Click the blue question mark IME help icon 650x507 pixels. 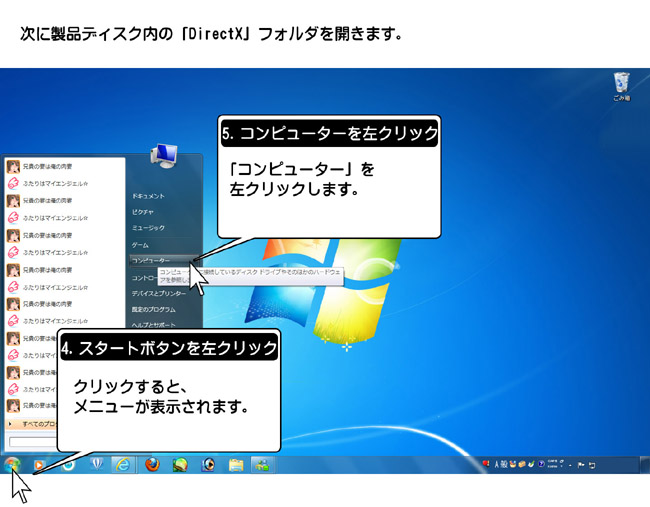[541, 464]
